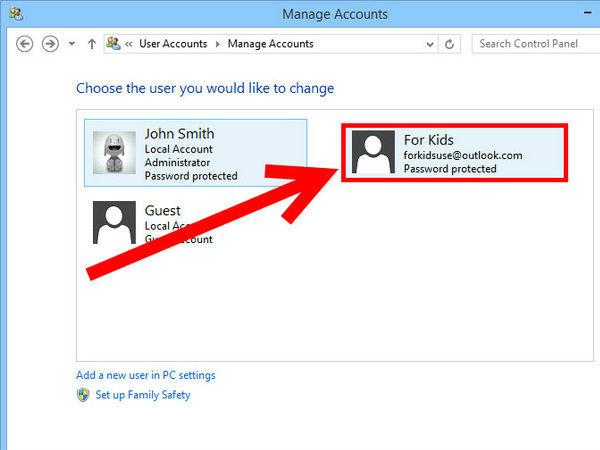Click the For Kids account avatar
The image size is (600, 450).
click(373, 153)
